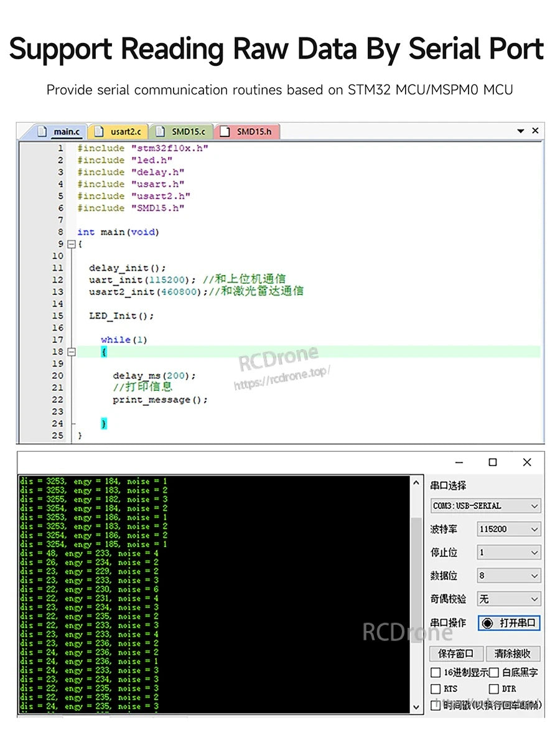Click the main.c file icon

(42, 132)
